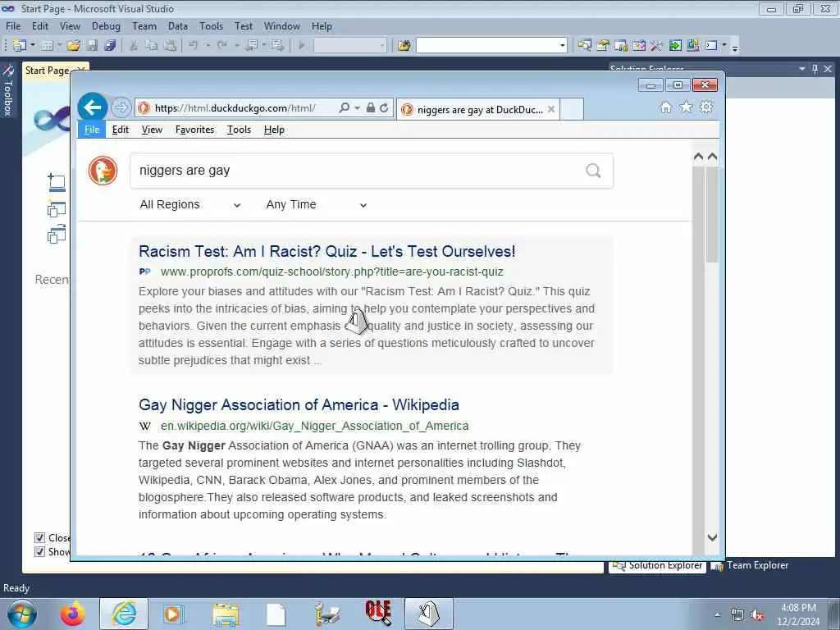Open Solution Explorer toolbar icon
This screenshot has height=630, width=840.
tap(584, 46)
